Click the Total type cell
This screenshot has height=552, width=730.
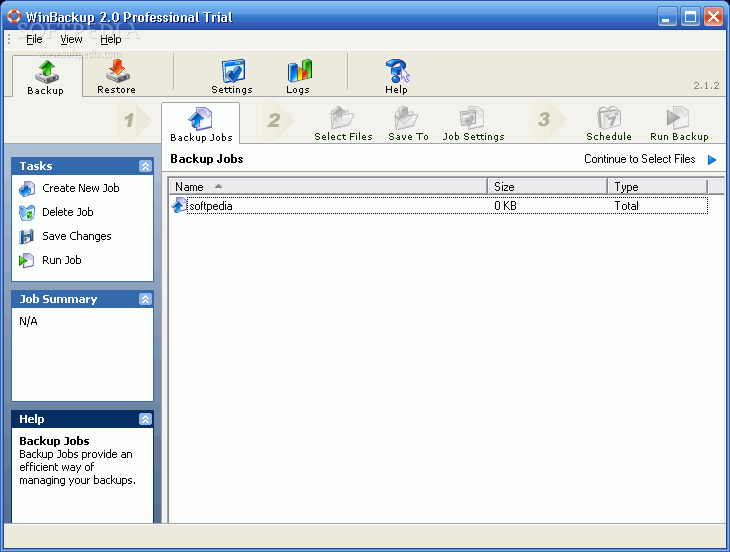tap(626, 206)
